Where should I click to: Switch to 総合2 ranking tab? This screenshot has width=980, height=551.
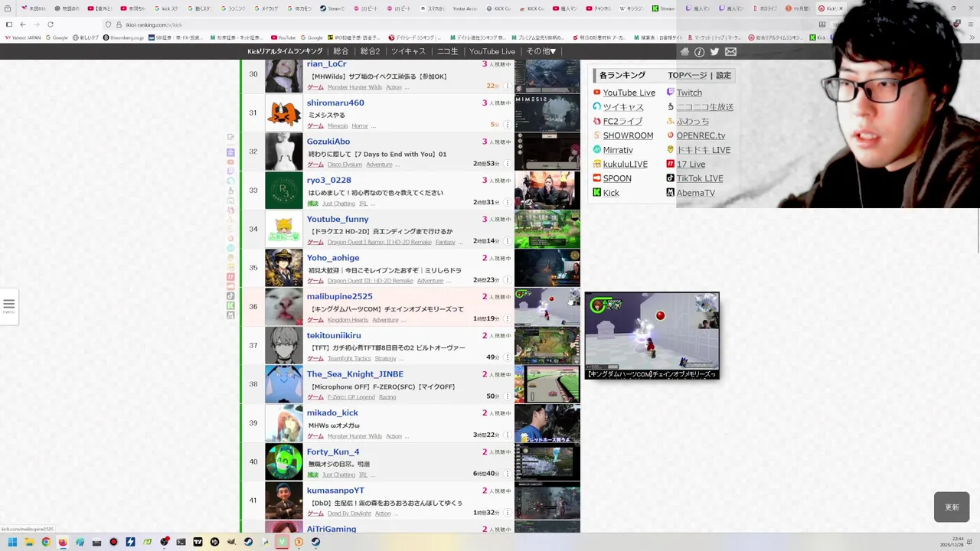point(370,51)
